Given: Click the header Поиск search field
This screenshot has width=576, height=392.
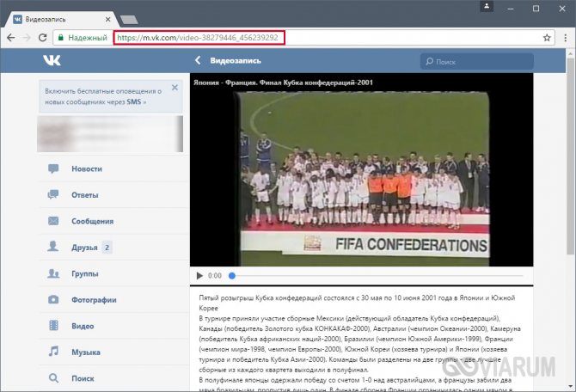Looking at the screenshot, I should [476, 61].
